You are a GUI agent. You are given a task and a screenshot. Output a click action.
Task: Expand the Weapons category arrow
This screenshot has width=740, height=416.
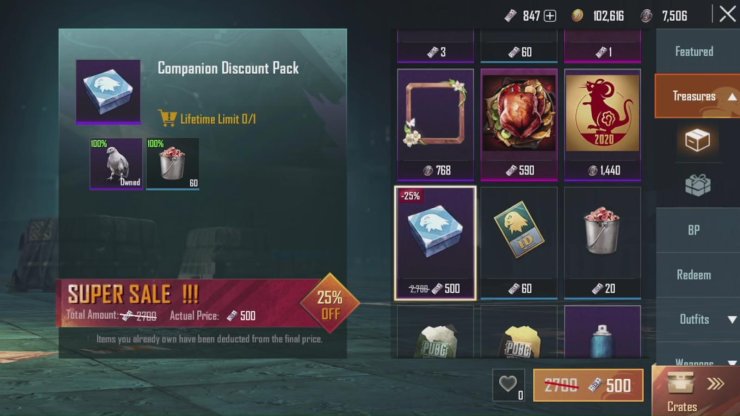[x=732, y=363]
